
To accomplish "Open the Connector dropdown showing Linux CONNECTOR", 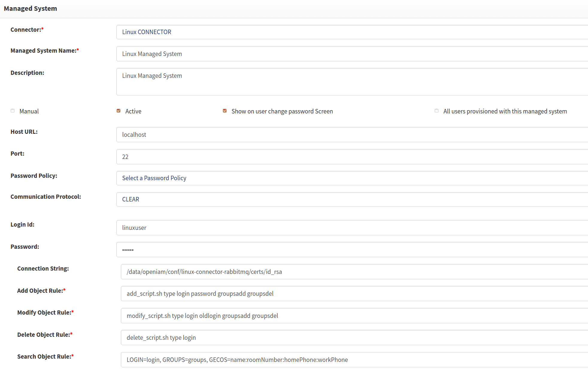I will (x=352, y=32).
